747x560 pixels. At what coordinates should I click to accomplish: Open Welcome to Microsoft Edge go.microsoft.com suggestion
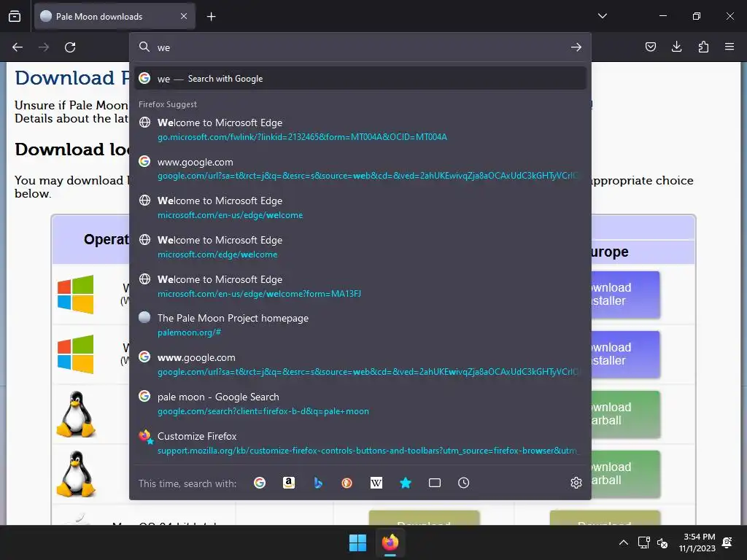360,130
